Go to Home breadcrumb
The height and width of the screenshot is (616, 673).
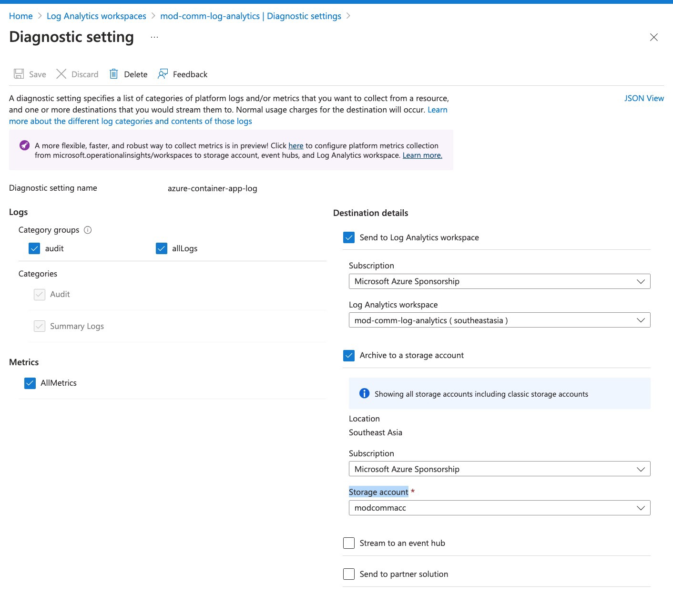point(21,16)
